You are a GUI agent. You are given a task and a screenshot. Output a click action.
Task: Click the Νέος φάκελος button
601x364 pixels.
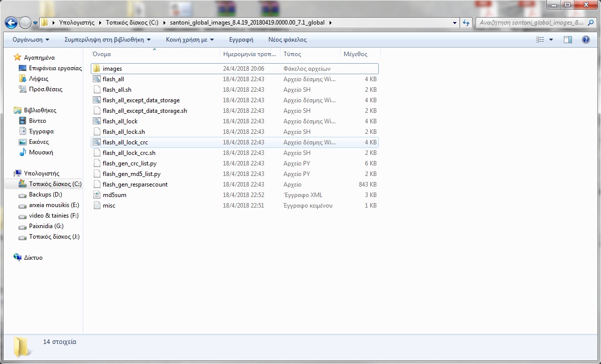[287, 40]
